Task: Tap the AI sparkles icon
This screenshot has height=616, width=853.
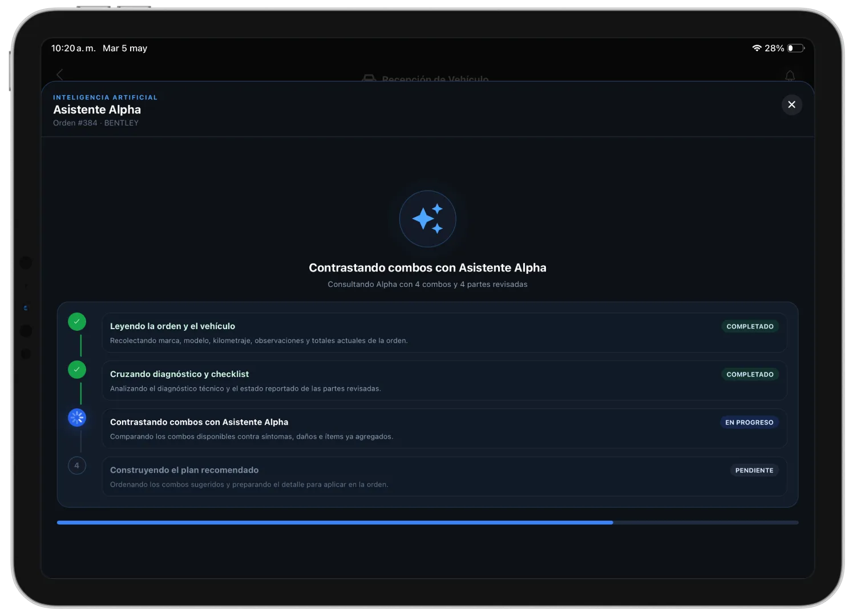Action: pyautogui.click(x=427, y=218)
